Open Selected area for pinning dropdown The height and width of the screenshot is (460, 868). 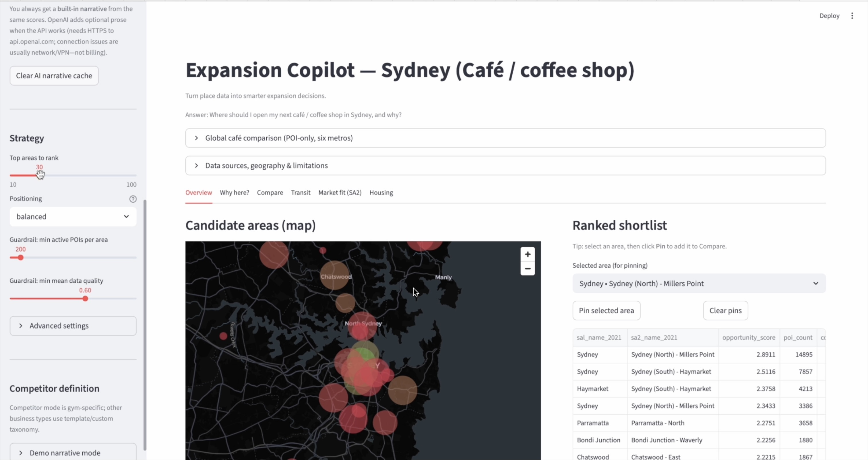pos(699,284)
